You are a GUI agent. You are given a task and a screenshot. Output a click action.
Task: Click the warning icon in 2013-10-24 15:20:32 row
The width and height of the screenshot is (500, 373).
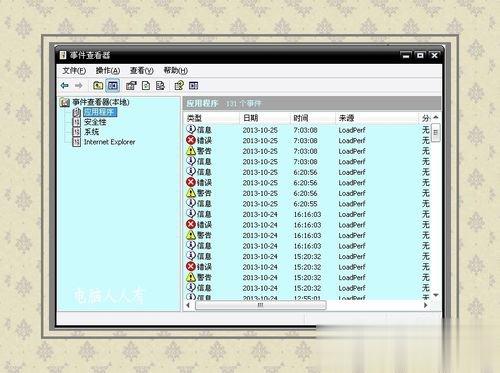191,277
